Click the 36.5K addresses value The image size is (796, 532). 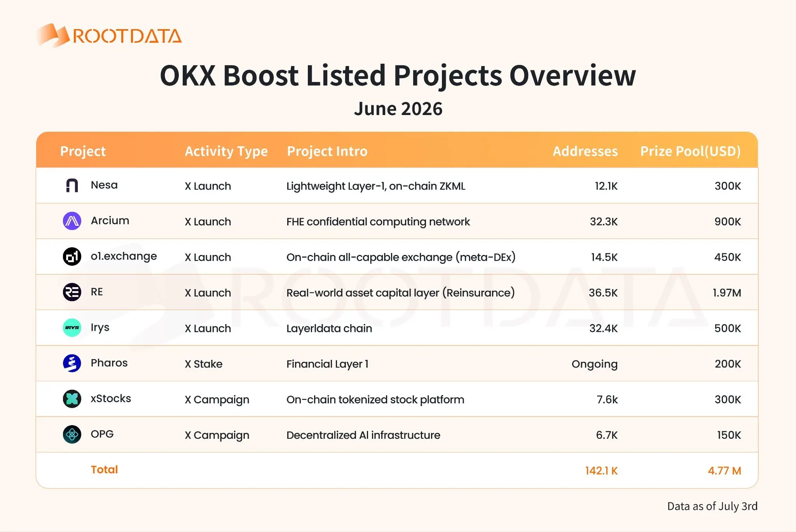pyautogui.click(x=603, y=293)
